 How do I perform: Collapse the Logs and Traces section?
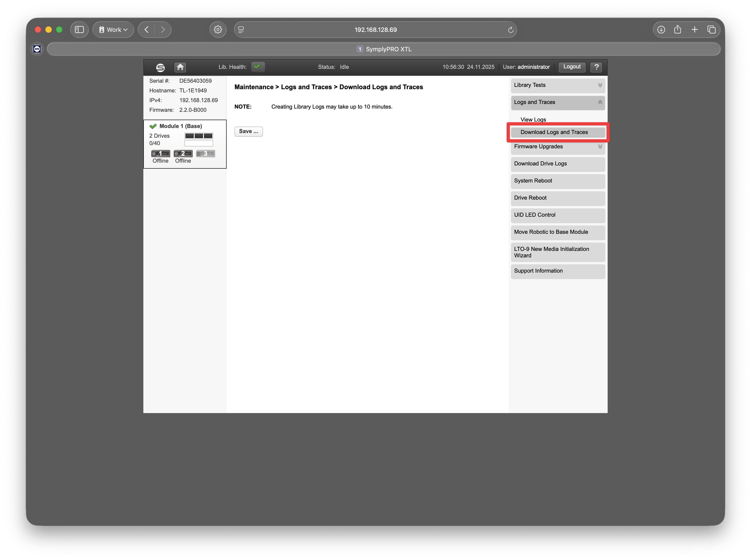[558, 102]
